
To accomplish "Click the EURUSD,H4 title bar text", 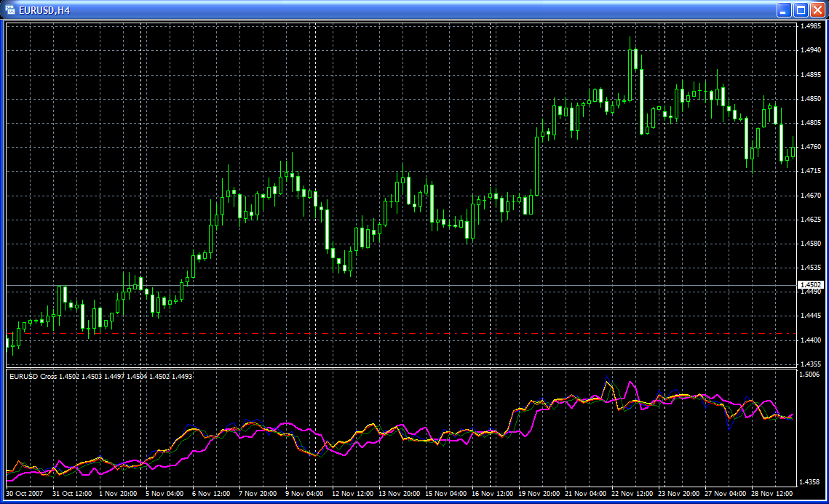I will (x=44, y=9).
